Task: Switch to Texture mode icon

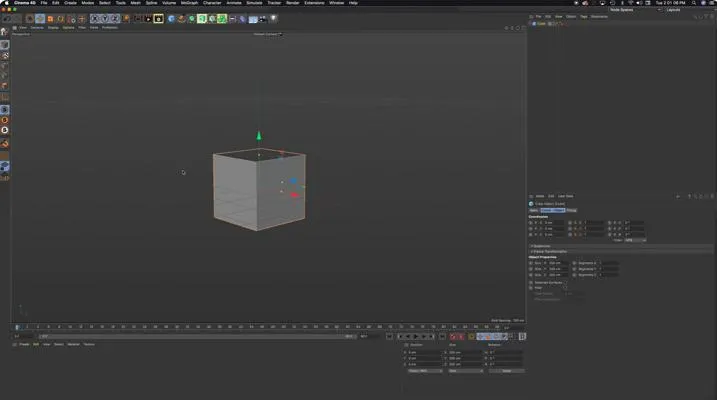Action: (x=5, y=55)
